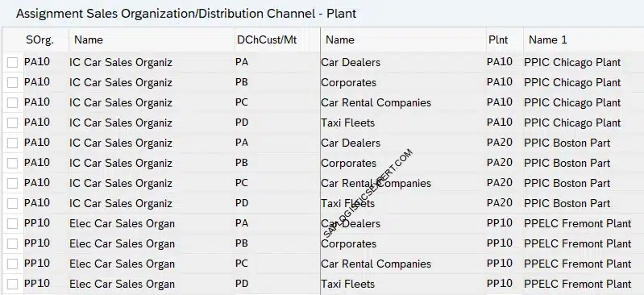Click the Name header beside SOrg. column
Image resolution: width=644 pixels, height=295 pixels.
pyautogui.click(x=89, y=39)
